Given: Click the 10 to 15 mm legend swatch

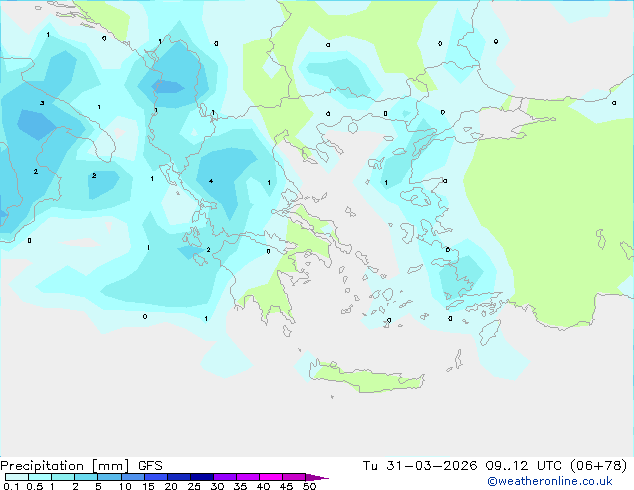Looking at the screenshot, I should point(133,477).
